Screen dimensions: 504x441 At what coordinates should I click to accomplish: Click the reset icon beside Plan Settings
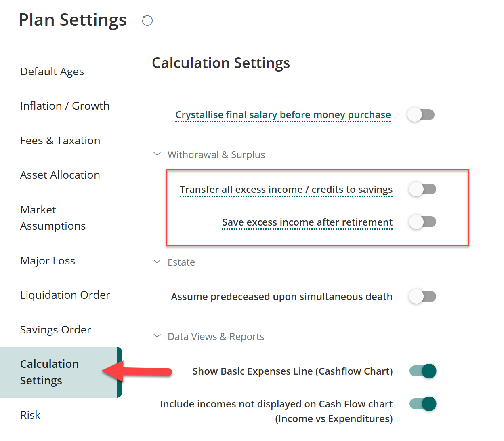point(147,21)
